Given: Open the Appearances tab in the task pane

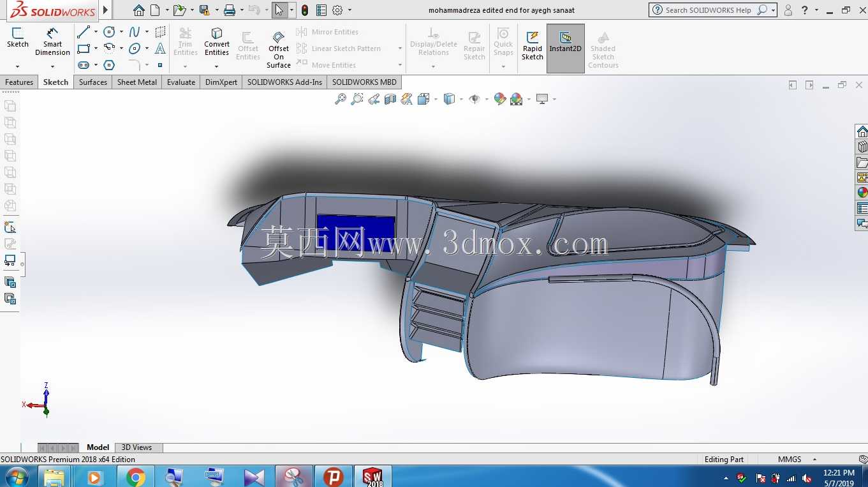Looking at the screenshot, I should click(x=862, y=193).
